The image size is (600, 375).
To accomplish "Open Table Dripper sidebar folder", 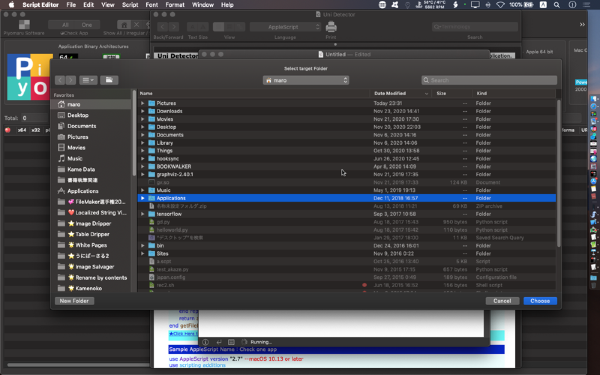I will click(x=91, y=234).
